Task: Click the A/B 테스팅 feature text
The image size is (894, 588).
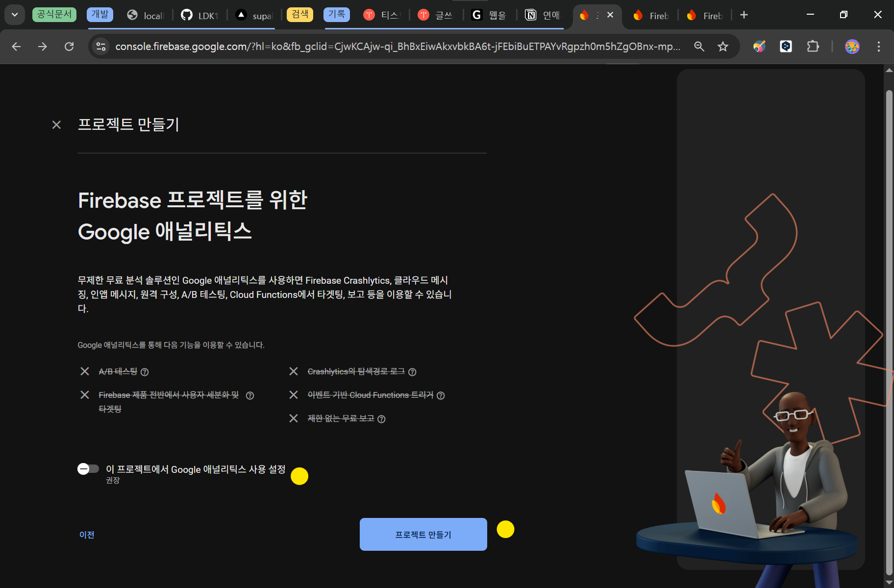Action: coord(118,371)
